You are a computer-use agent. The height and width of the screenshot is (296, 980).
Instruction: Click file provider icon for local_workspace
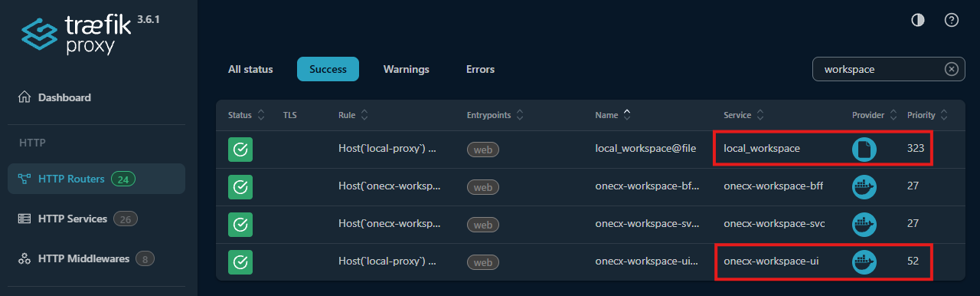tap(864, 149)
